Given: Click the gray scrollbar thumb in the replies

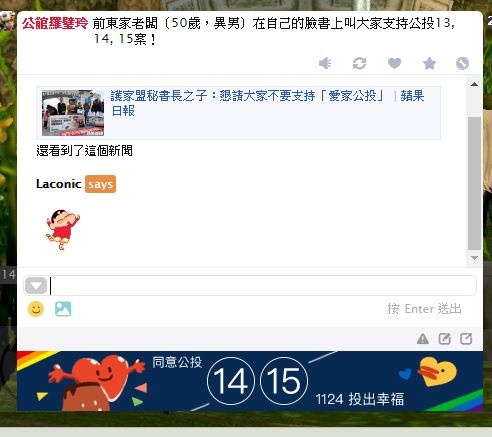Looking at the screenshot, I should point(474,183).
